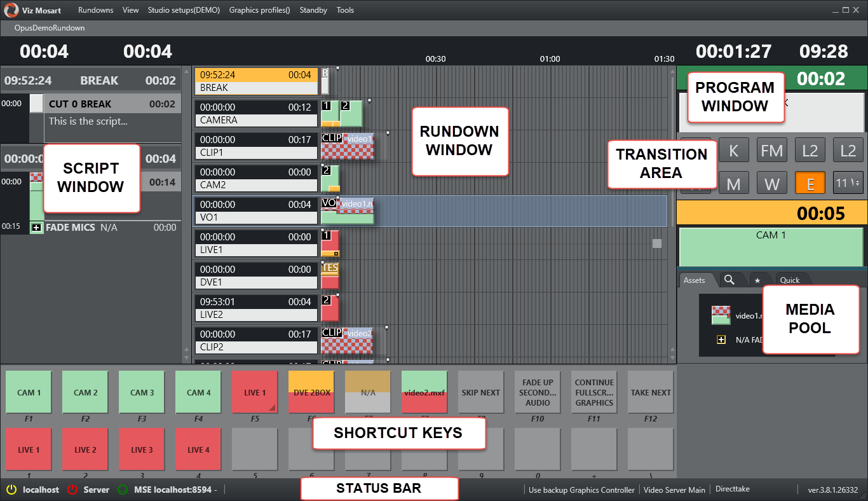Click the Viz Mosart logo icon
The height and width of the screenshot is (501, 868).
click(x=11, y=10)
